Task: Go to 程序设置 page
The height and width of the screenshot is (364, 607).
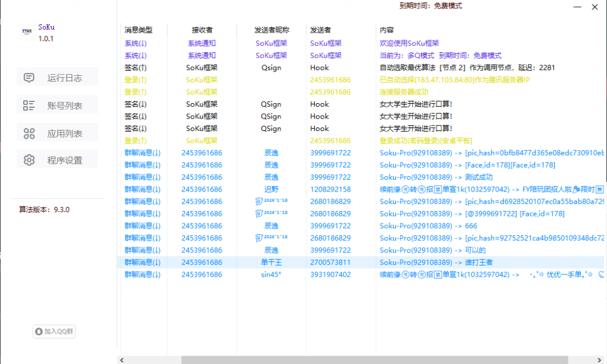Action: click(x=57, y=159)
